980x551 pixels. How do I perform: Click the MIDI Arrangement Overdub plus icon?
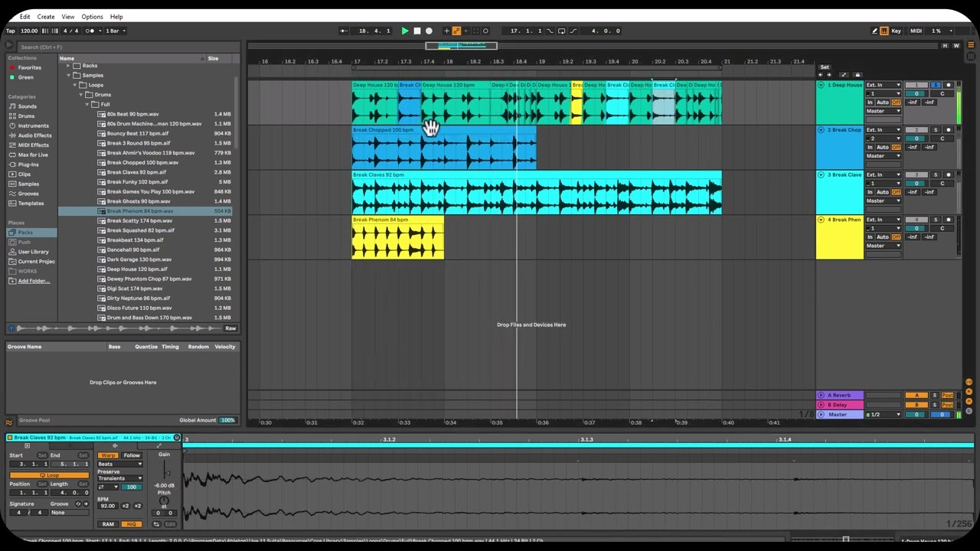pyautogui.click(x=447, y=31)
